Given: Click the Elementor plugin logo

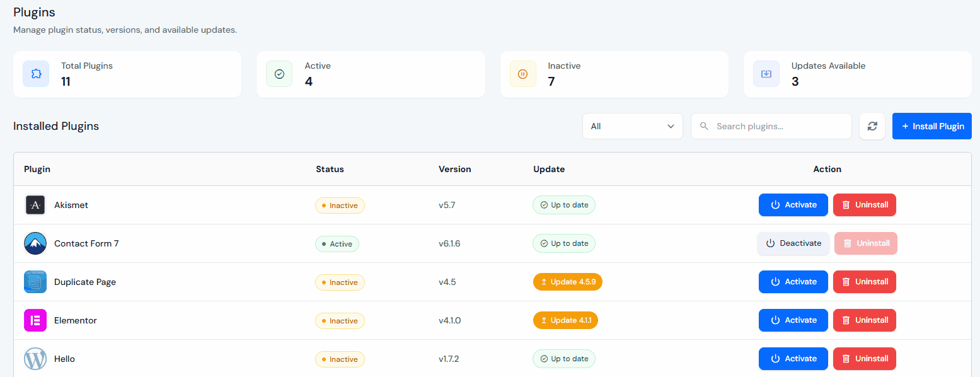Looking at the screenshot, I should click(35, 320).
